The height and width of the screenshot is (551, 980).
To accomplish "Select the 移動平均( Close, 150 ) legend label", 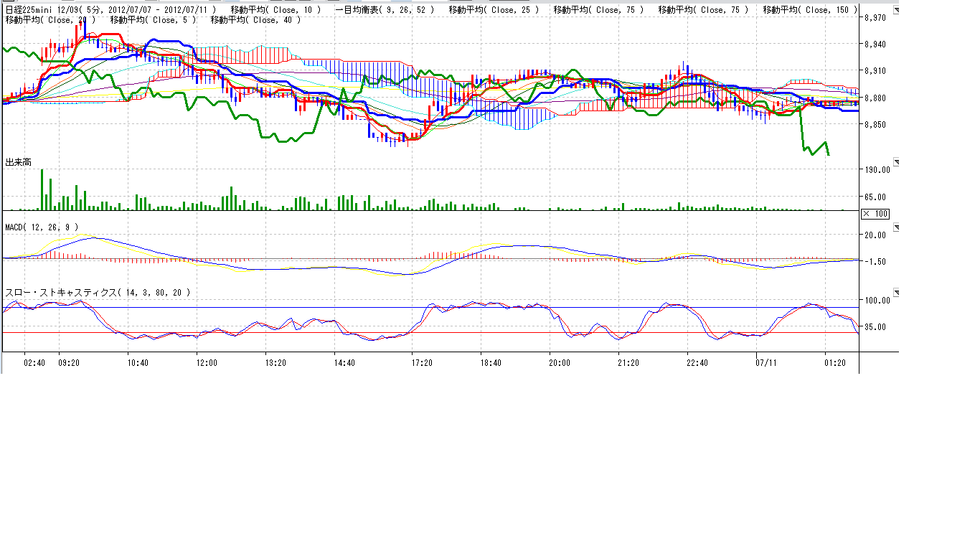I will (x=810, y=9).
